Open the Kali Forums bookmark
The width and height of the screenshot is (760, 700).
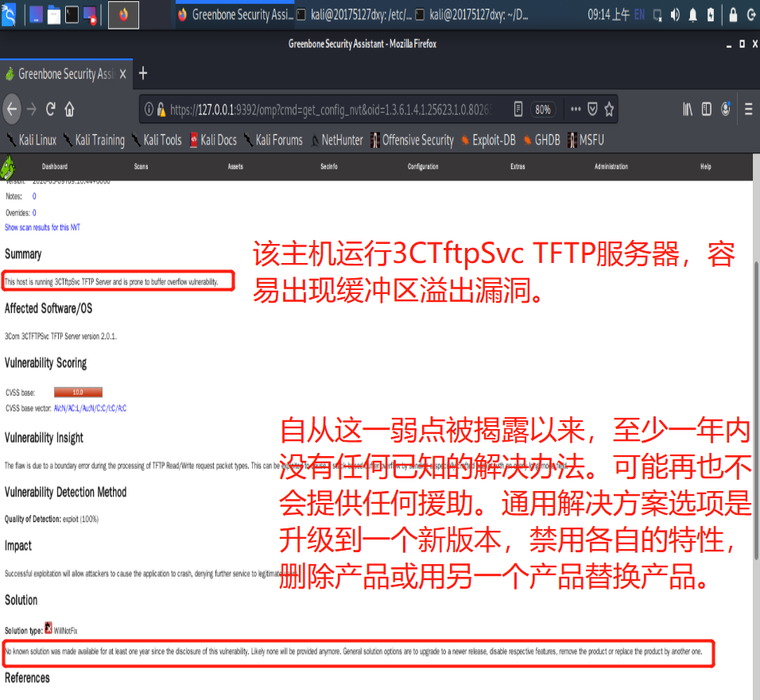tap(273, 141)
